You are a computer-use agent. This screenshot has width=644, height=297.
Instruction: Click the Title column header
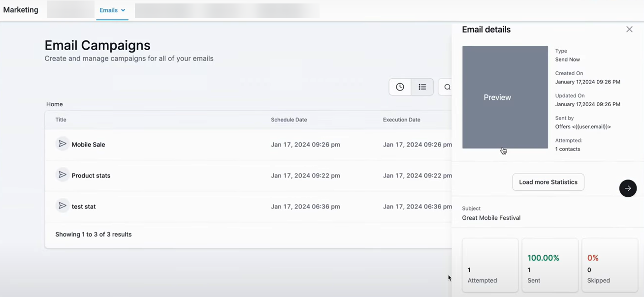coord(61,119)
